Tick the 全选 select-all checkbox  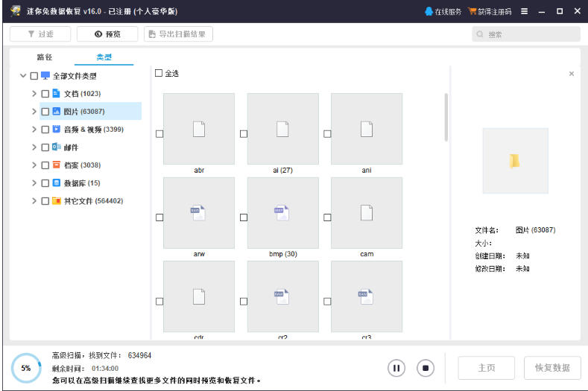pos(159,73)
